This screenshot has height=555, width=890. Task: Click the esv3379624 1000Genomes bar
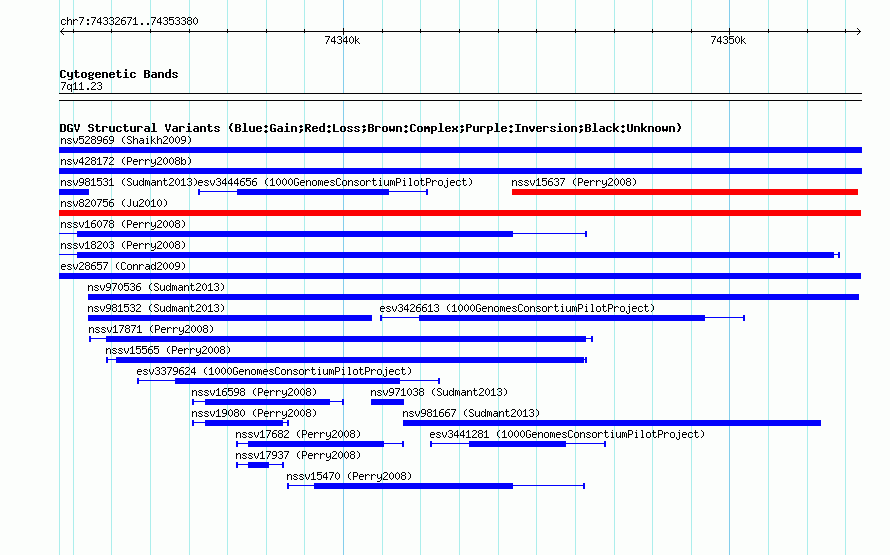pos(288,381)
